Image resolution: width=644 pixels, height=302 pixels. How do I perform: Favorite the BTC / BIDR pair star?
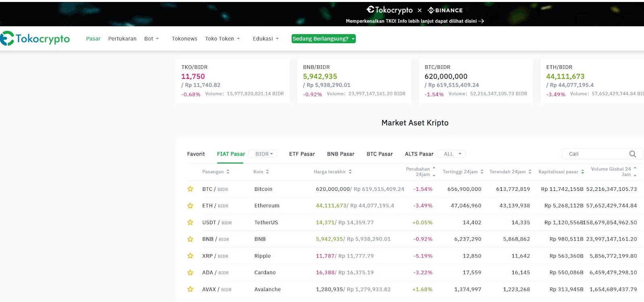click(x=190, y=189)
